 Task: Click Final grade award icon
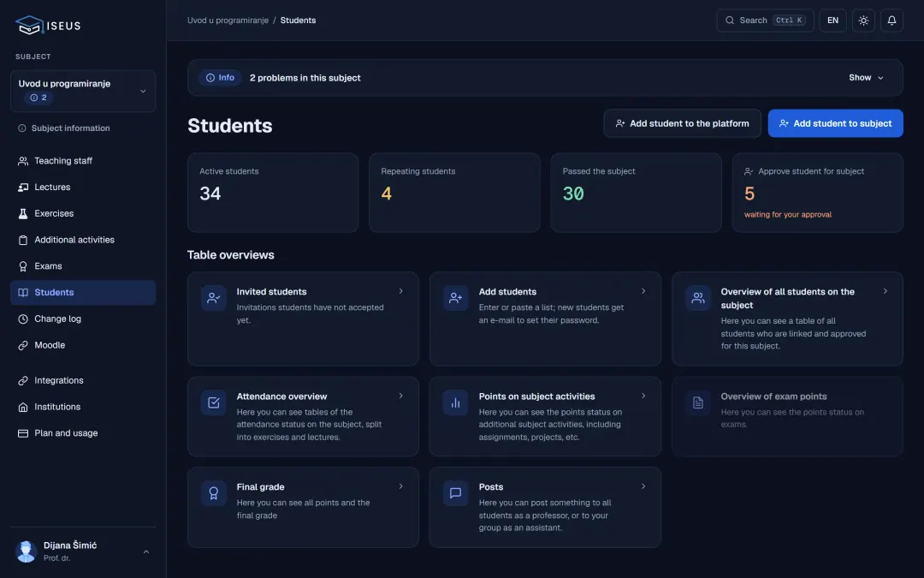pos(213,493)
